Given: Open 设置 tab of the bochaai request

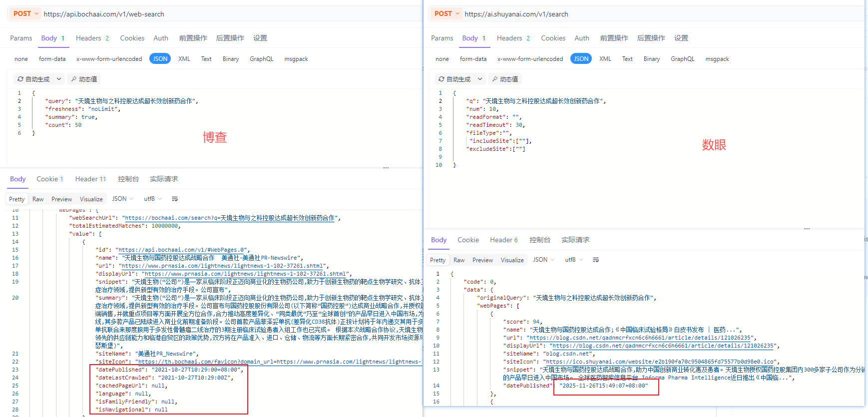Looking at the screenshot, I should (260, 38).
